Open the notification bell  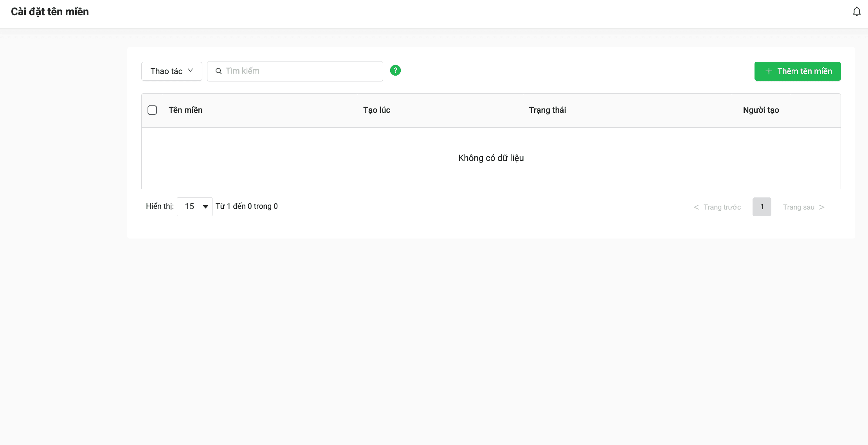[856, 12]
